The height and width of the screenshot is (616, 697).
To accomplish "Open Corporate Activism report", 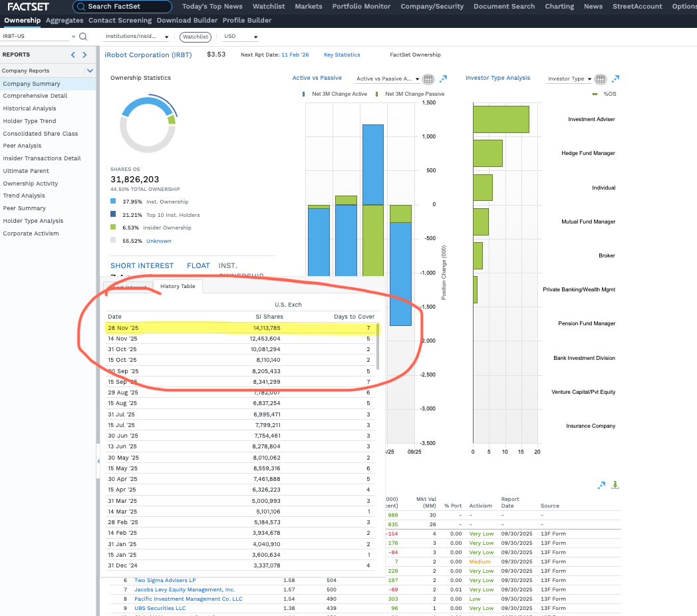I will pyautogui.click(x=31, y=233).
